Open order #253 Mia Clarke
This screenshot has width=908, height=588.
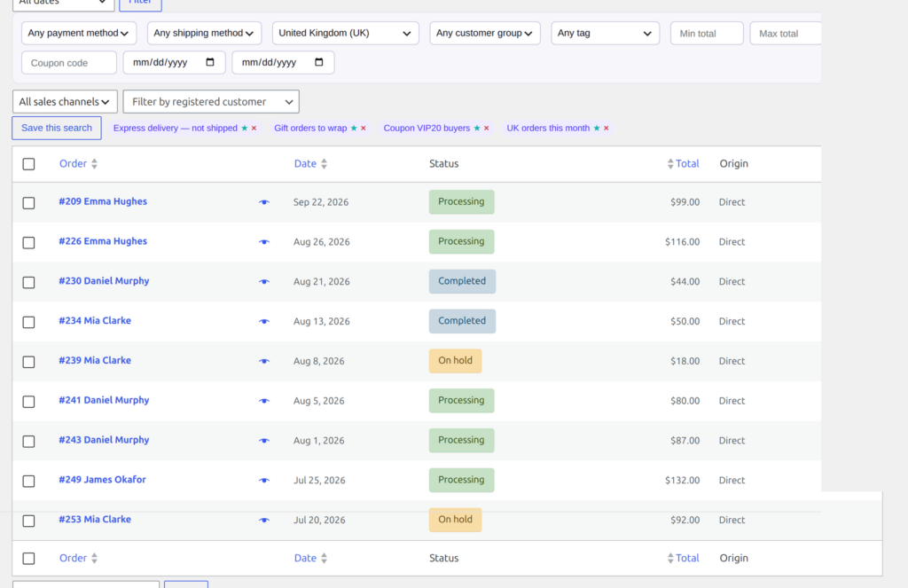click(x=95, y=520)
